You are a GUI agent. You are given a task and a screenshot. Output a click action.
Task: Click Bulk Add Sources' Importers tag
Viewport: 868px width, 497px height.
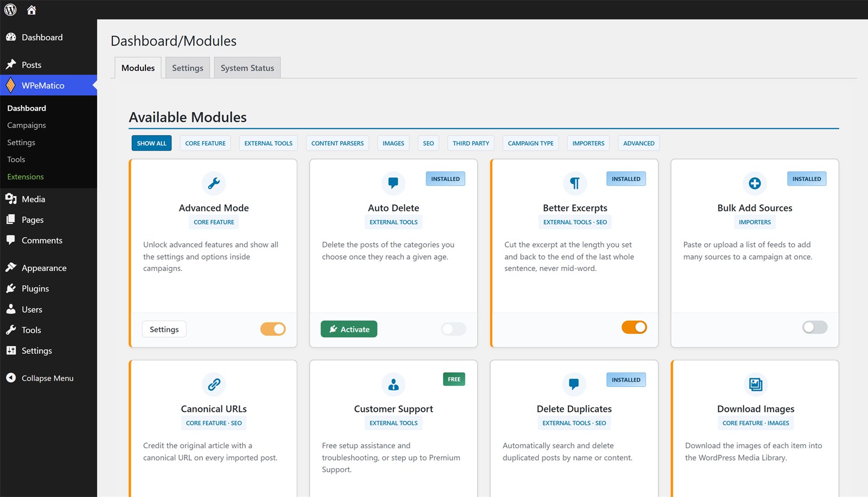[755, 222]
